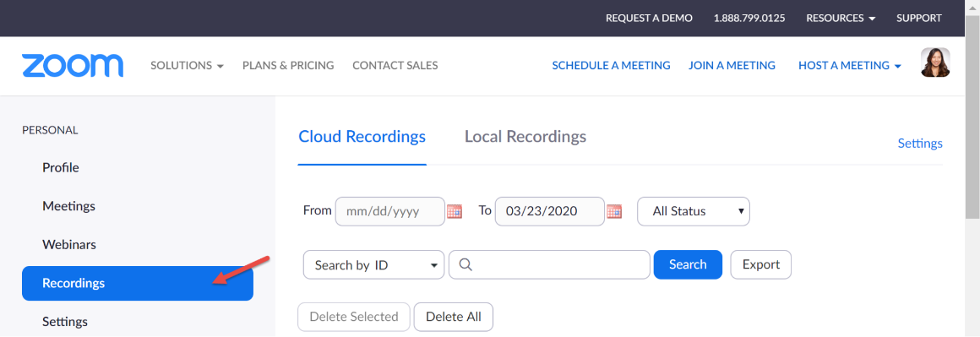Screen dimensions: 980x337
Task: Open Settings in the sidebar
Action: [x=65, y=322]
